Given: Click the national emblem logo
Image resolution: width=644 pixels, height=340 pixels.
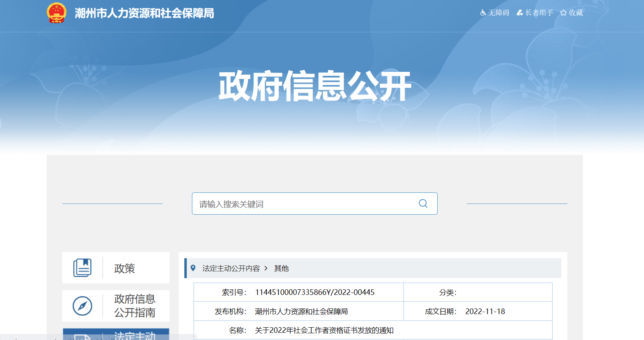Looking at the screenshot, I should coord(56,13).
